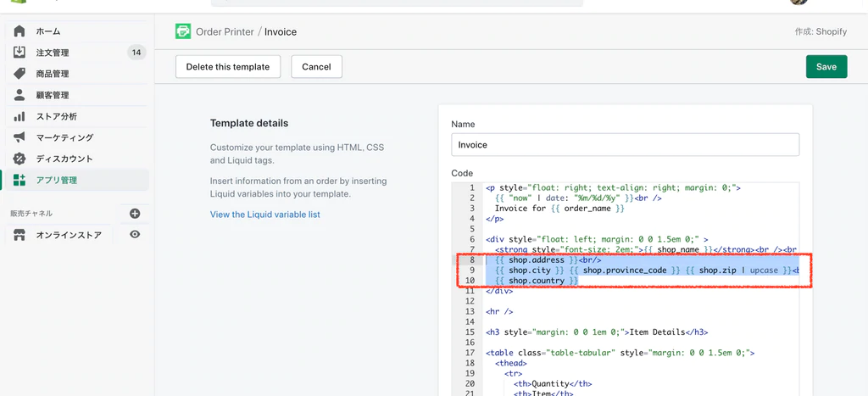Add a sales channel with plus icon

tap(135, 214)
